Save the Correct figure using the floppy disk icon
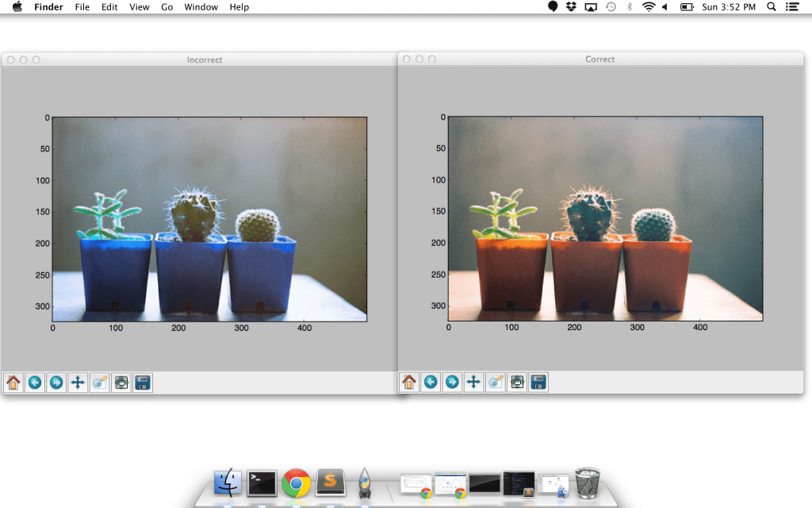 point(538,382)
